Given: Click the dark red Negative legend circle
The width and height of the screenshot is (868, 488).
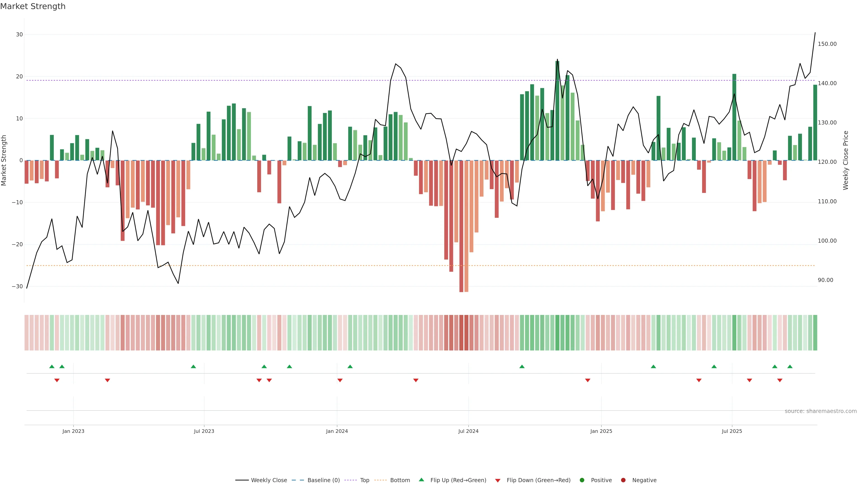Looking at the screenshot, I should pos(623,480).
